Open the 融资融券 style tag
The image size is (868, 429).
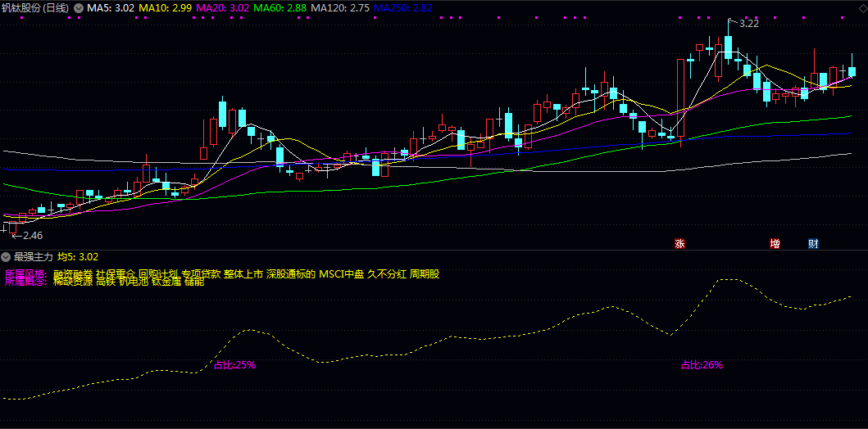pyautogui.click(x=73, y=273)
